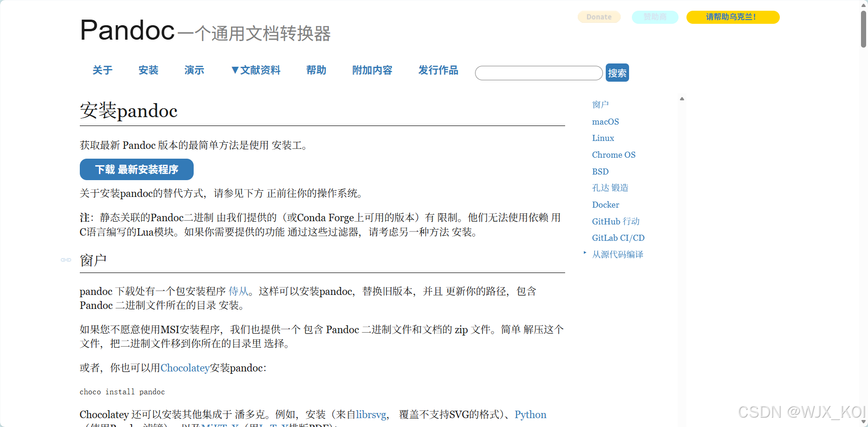The height and width of the screenshot is (427, 868).
Task: Jump to Chrome OS section in sidebar
Action: click(x=614, y=154)
